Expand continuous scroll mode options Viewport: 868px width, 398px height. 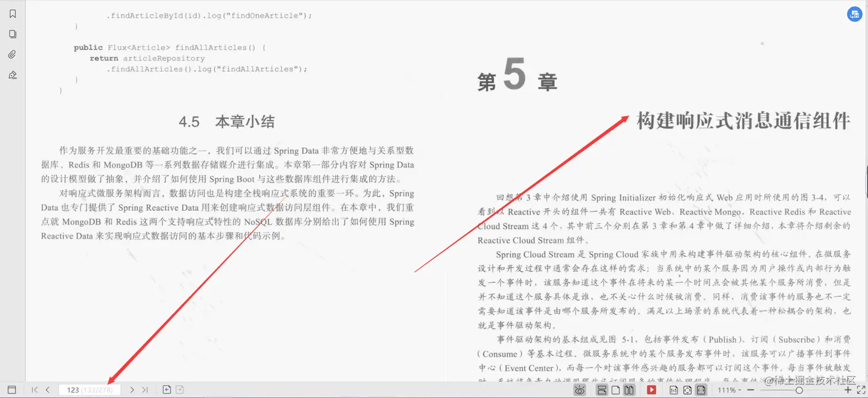602,389
